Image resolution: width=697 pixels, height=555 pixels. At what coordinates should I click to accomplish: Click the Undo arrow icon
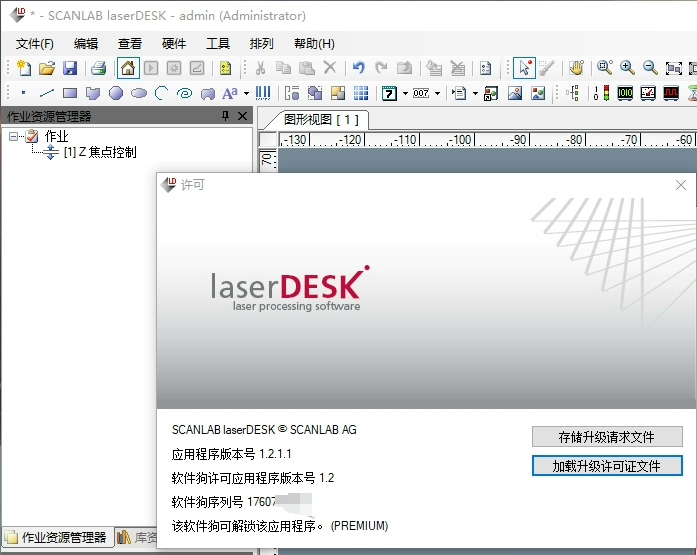tap(358, 68)
